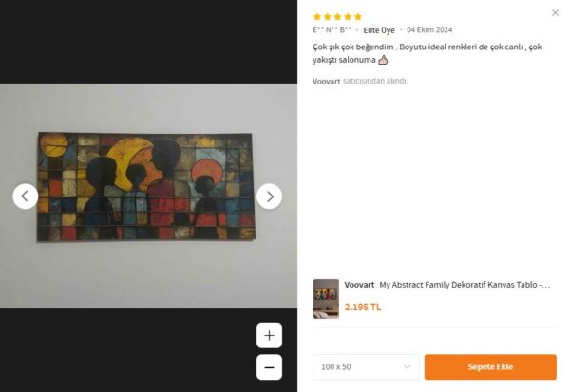Click reviewer name E** N** B**
This screenshot has height=392, width=570.
point(332,30)
